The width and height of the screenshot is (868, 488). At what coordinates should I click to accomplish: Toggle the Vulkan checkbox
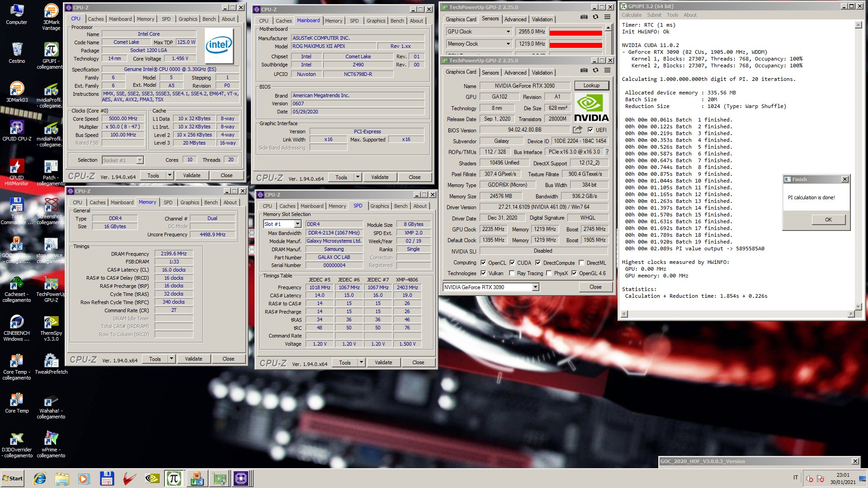pos(483,273)
